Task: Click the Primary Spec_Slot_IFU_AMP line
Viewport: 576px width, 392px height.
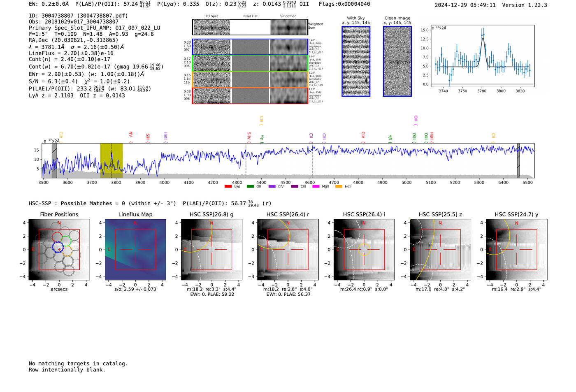Action: pos(95,28)
